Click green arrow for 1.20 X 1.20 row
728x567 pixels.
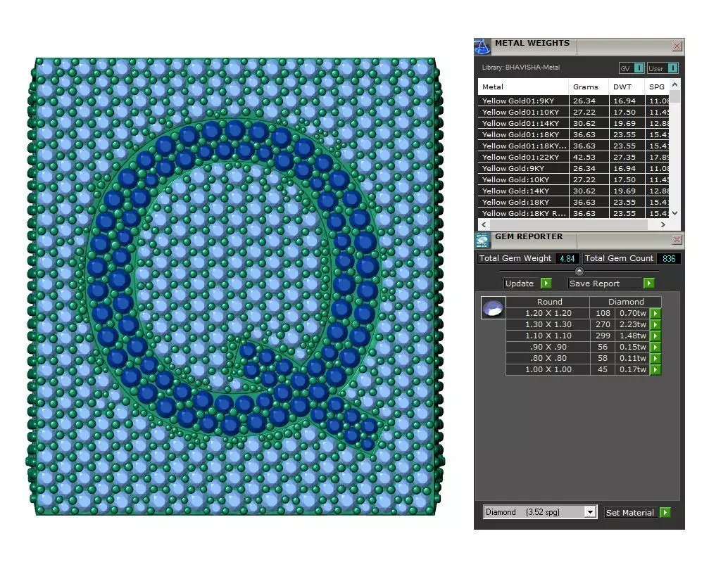point(655,313)
